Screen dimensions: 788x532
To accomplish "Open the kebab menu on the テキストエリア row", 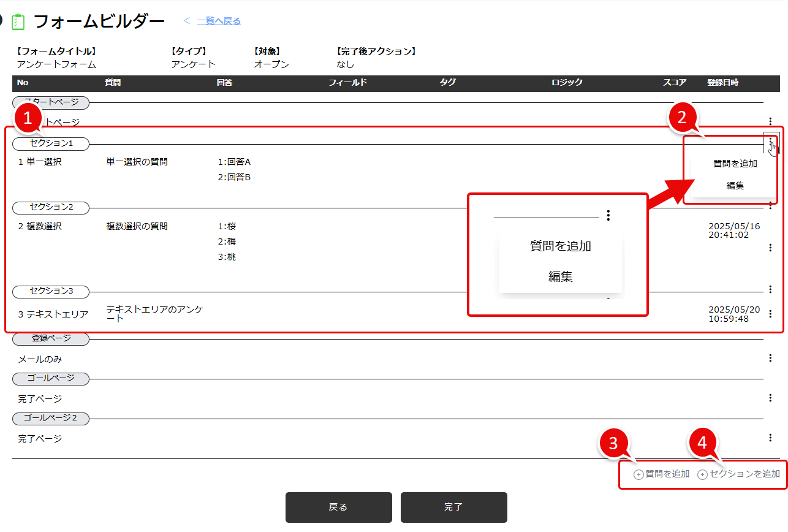I will pyautogui.click(x=770, y=314).
